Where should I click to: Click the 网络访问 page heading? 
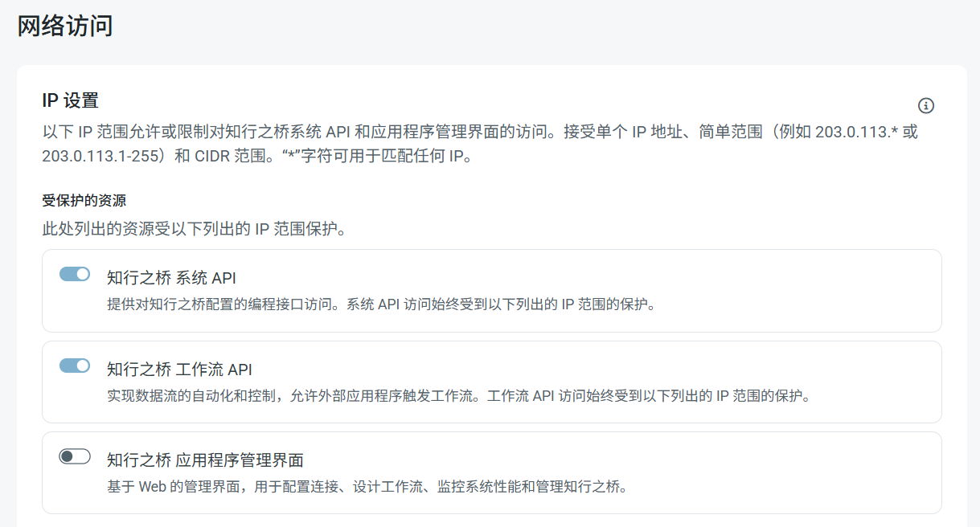pos(65,26)
